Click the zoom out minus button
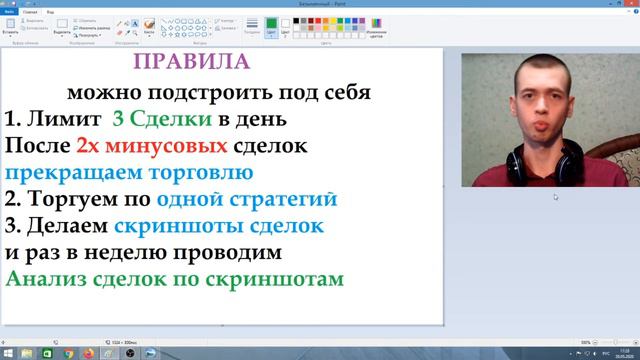The image size is (640, 360). [x=595, y=342]
